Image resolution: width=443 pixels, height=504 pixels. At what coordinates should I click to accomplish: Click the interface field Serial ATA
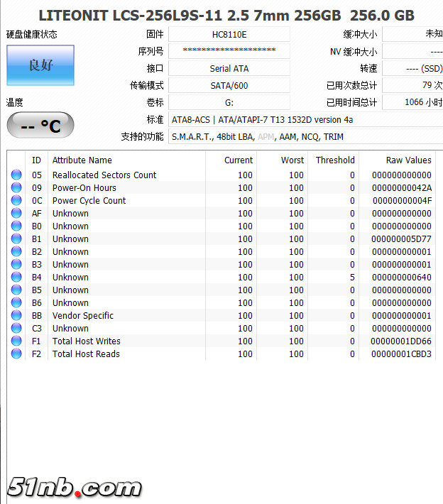click(x=229, y=68)
